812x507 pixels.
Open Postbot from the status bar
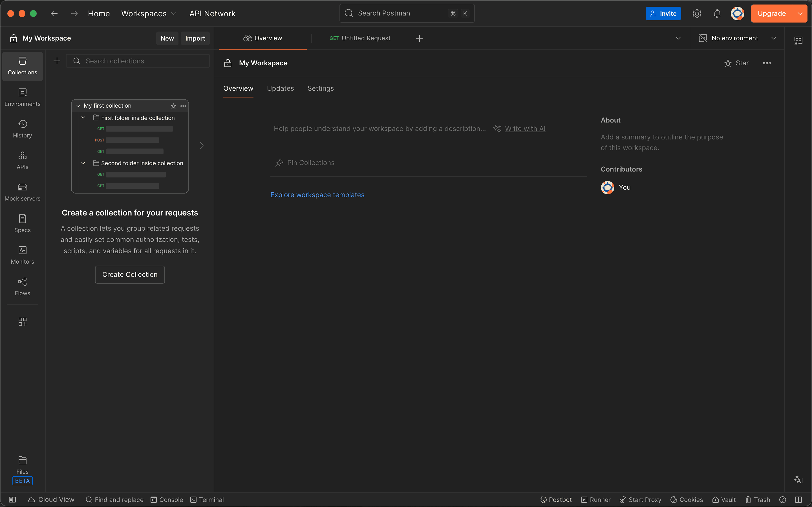pyautogui.click(x=555, y=499)
